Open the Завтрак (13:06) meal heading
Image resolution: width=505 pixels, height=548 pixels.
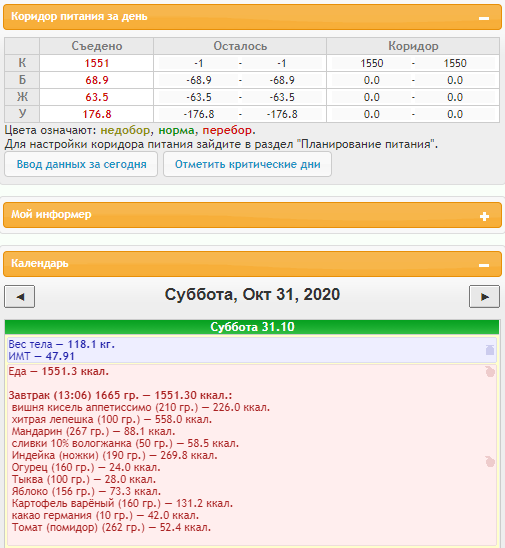click(120, 395)
